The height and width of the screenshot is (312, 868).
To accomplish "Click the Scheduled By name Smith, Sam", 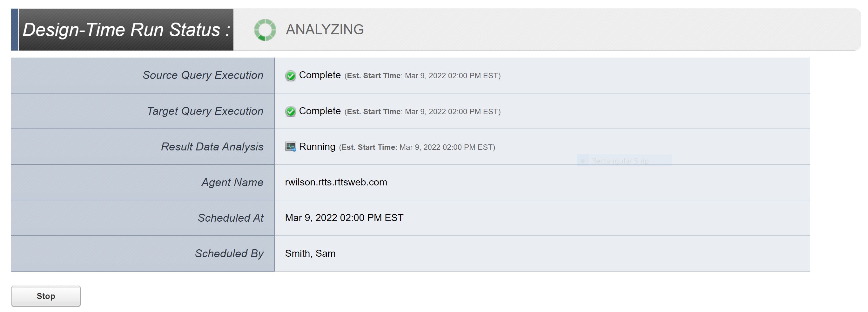I will pos(310,253).
